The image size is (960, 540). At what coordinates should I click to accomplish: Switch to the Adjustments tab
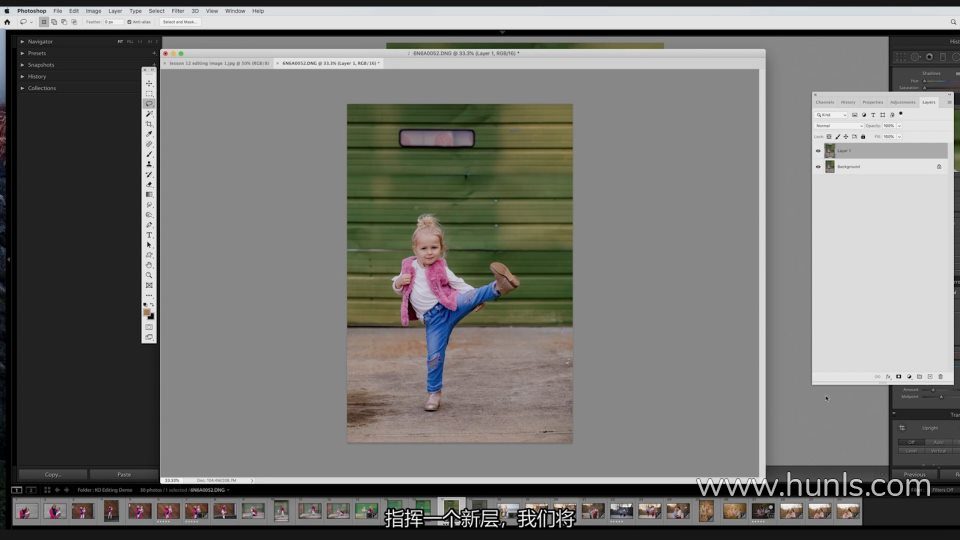(x=902, y=102)
